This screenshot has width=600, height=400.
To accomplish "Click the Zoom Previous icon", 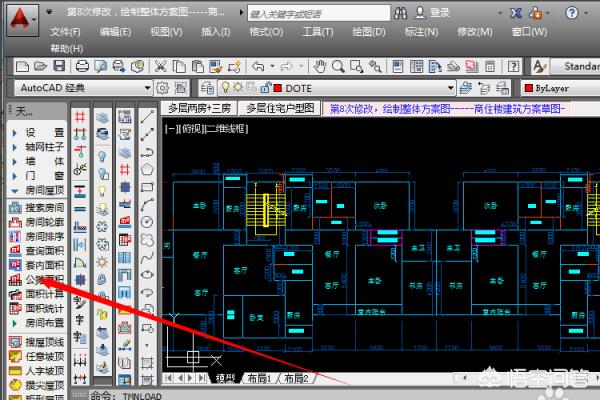I will pos(375,67).
